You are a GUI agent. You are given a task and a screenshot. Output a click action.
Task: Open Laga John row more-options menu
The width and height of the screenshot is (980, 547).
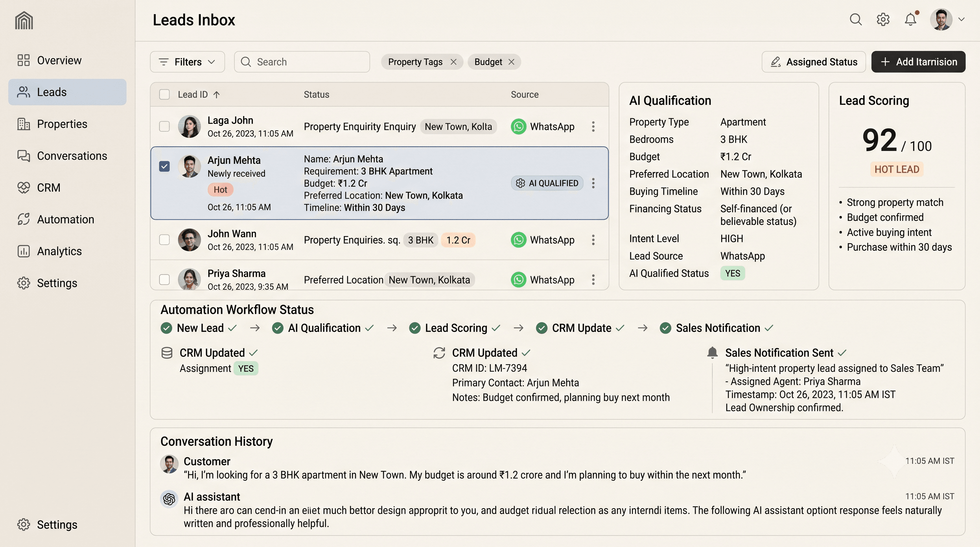click(x=593, y=126)
